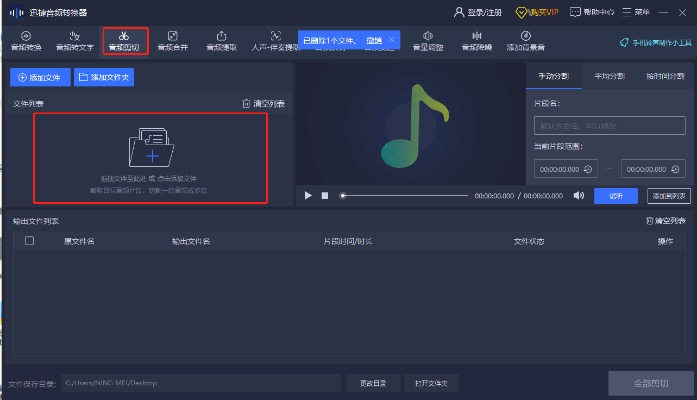
Task: Open the 手机铃声制作小工具 ringtone link
Action: [x=656, y=43]
